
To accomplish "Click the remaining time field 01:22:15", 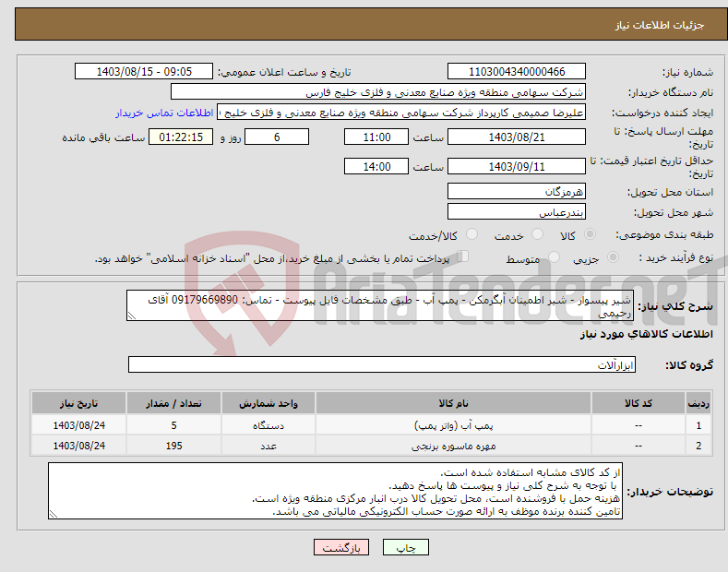I will 181,137.
